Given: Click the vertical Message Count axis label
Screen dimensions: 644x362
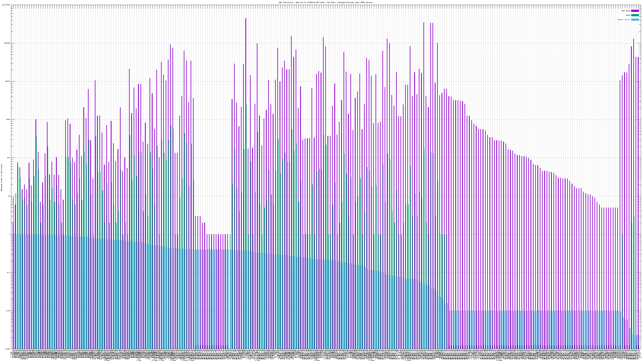Looking at the screenshot, I should 1,177.
